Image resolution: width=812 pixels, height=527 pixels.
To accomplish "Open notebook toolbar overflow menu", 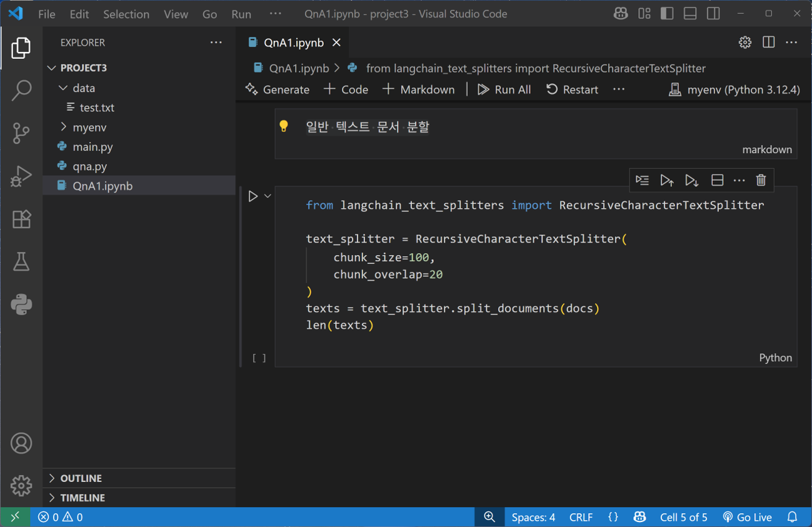I will pos(619,89).
